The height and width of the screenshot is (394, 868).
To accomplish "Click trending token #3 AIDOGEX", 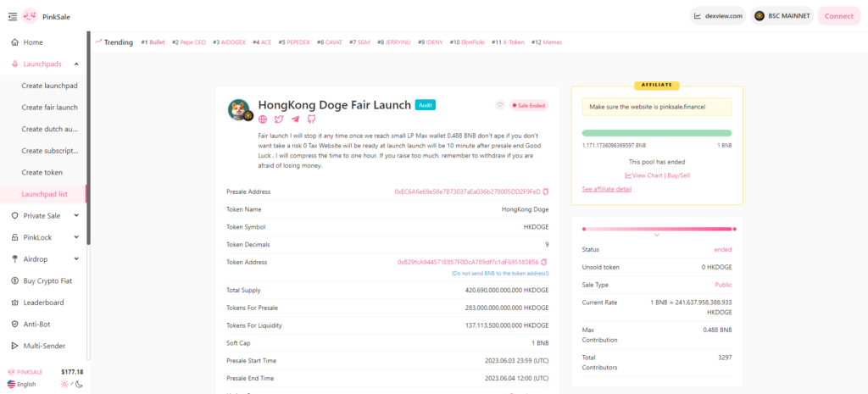I will [229, 42].
